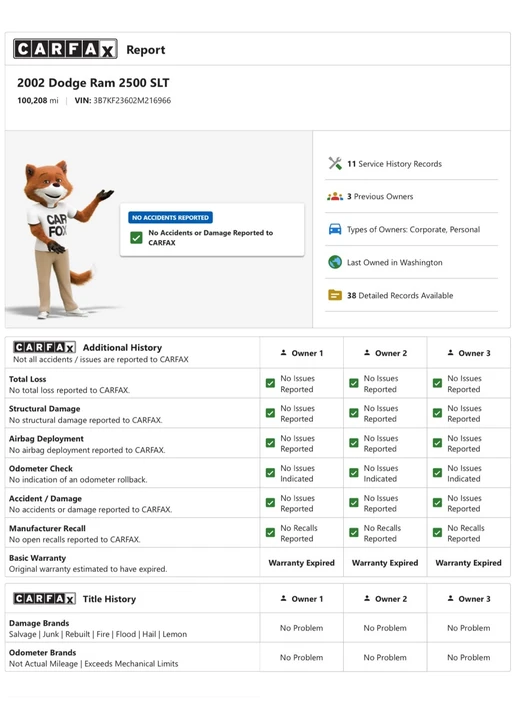Click the Odometer Check checkmark under Owner 2
The height and width of the screenshot is (720, 528).
[x=354, y=473]
